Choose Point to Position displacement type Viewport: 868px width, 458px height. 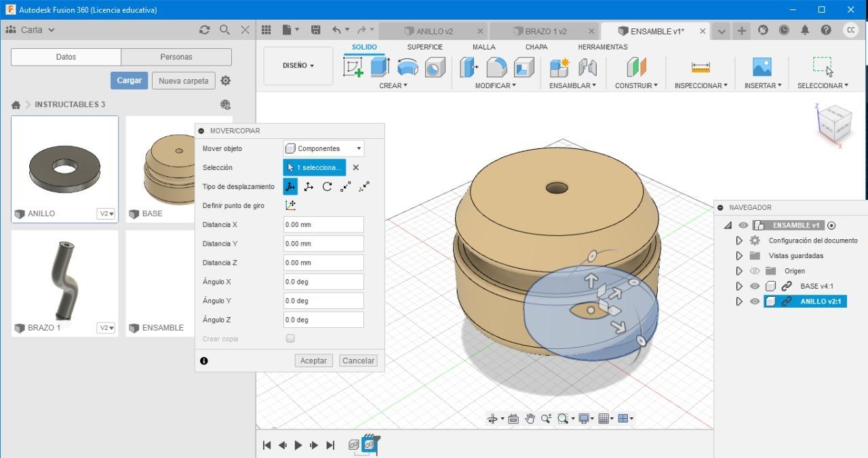click(365, 186)
